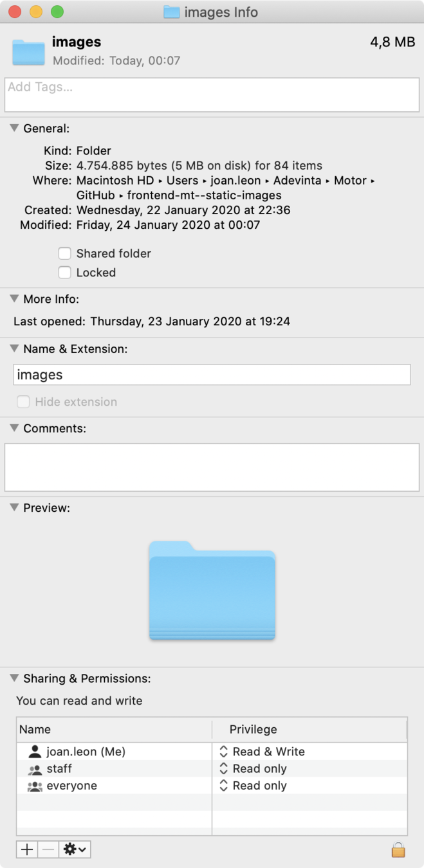This screenshot has width=424, height=868.
Task: Open the staff privilege Read only dropdown
Action: (253, 768)
